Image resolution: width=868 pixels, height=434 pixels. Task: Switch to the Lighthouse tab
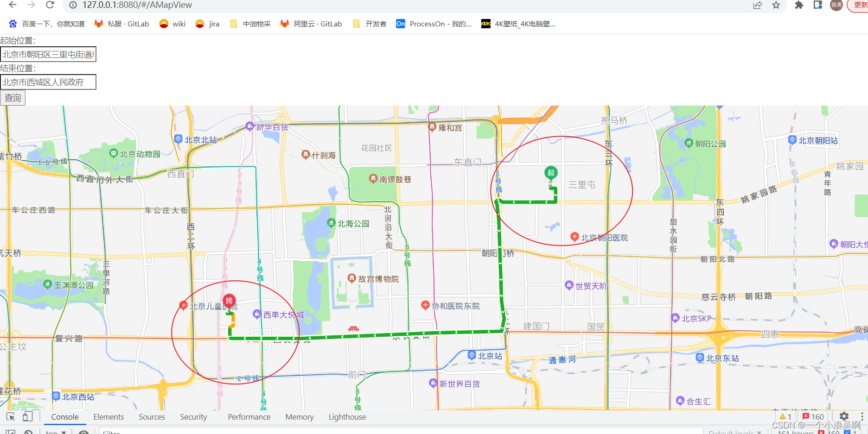(347, 417)
